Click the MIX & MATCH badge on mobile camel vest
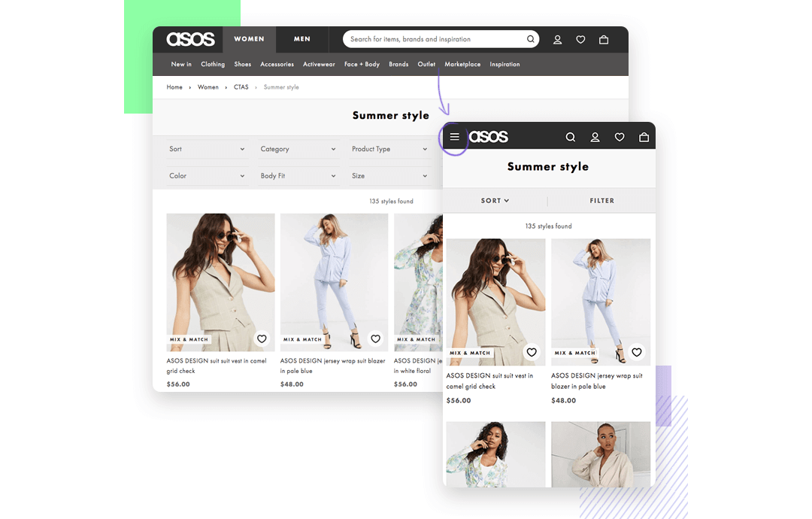 [470, 353]
